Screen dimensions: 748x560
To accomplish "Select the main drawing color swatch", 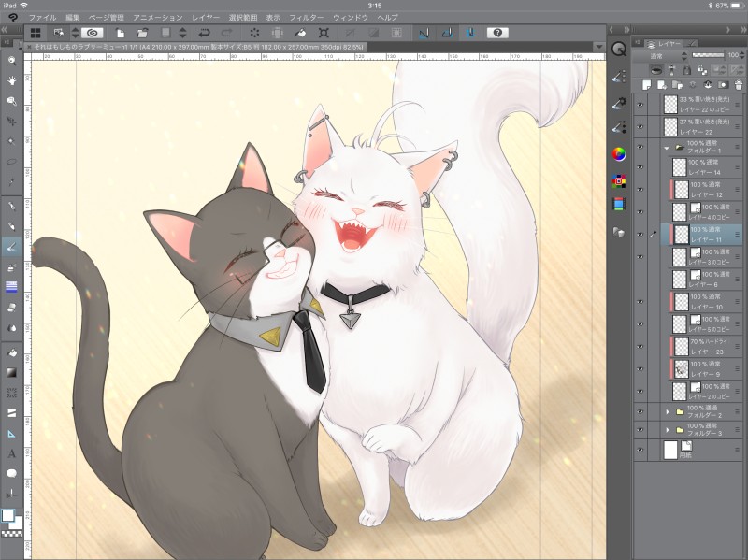I will coord(7,516).
